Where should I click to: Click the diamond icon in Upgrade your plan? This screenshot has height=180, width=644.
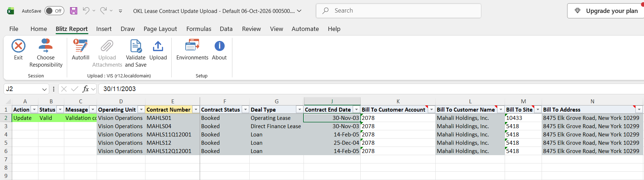(578, 11)
